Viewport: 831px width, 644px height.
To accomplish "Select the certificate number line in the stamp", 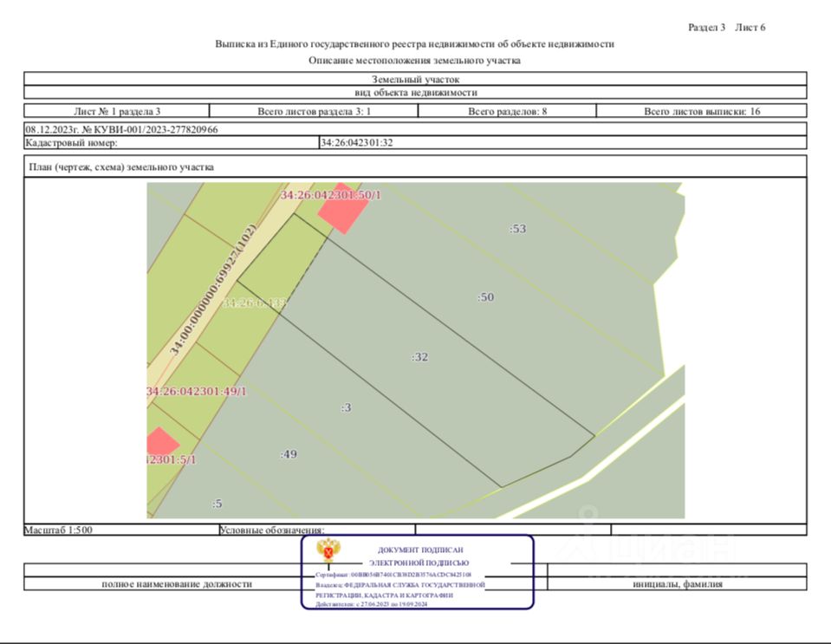I will pyautogui.click(x=393, y=575).
